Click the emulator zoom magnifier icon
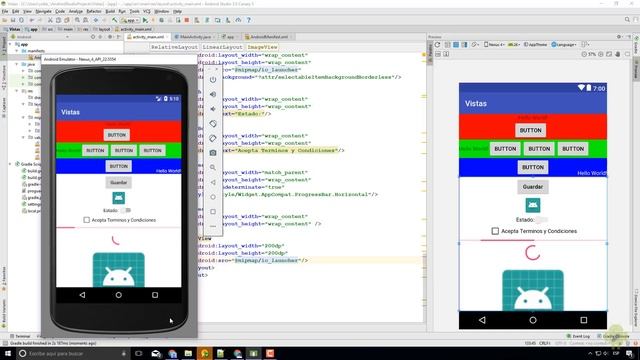Image resolution: width=640 pixels, height=360 pixels. point(213,167)
